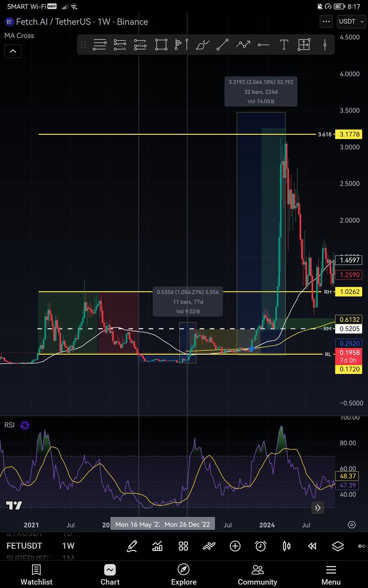This screenshot has height=588, width=368.
Task: Click the blue cross anchor point on chart
Action: coord(252,348)
